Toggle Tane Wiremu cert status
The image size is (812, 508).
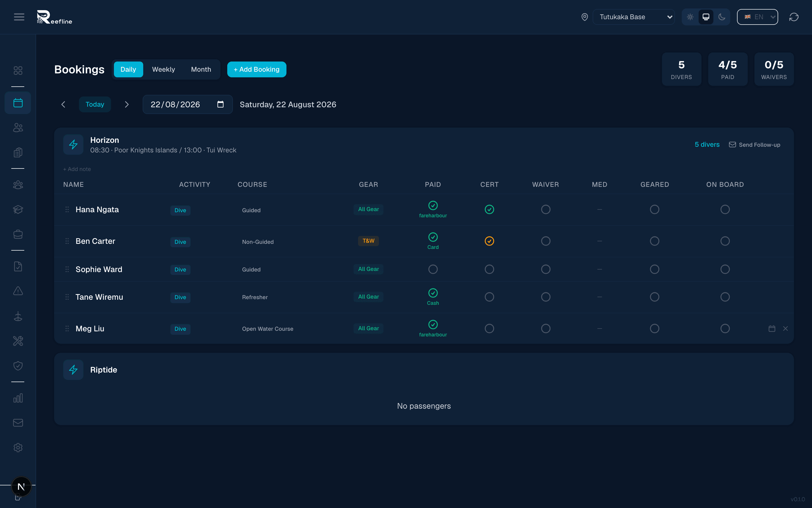(489, 297)
